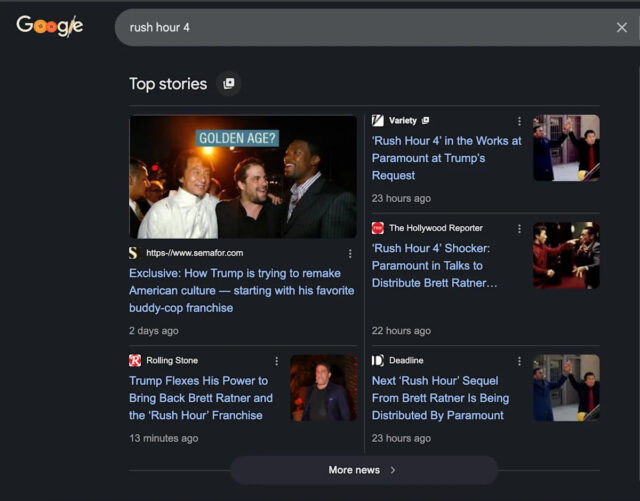Click The Hollywood Reporter logo icon

378,228
